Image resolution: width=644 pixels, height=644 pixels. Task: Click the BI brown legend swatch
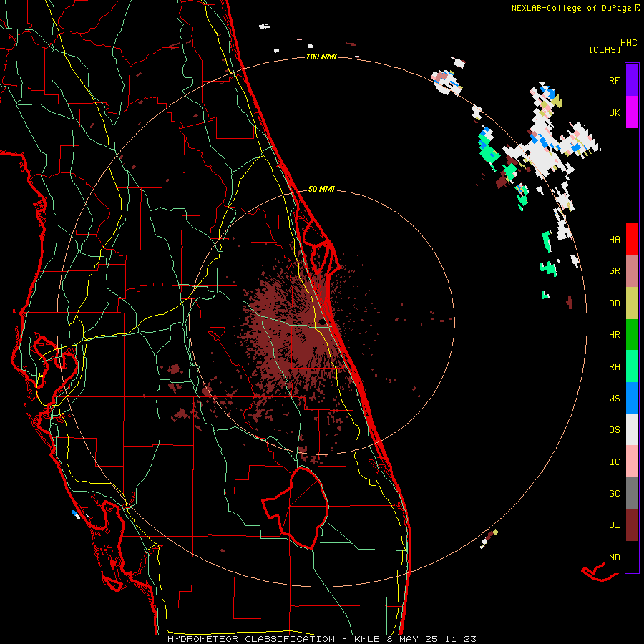pos(632,525)
